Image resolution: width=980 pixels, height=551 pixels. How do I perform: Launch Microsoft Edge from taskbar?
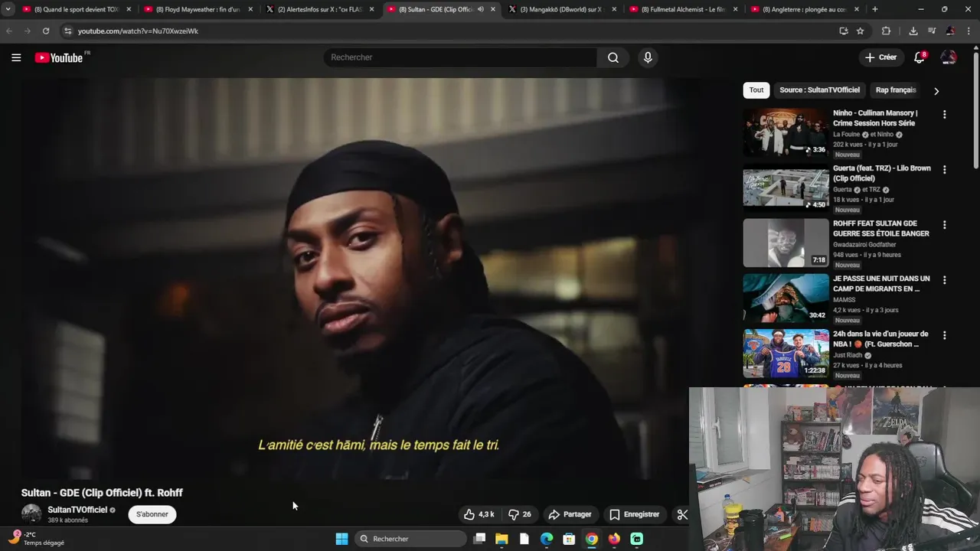(547, 539)
